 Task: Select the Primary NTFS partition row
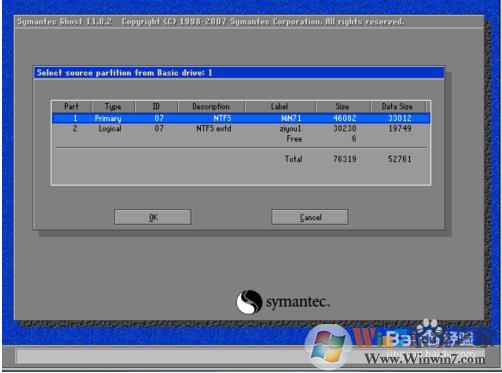[x=241, y=118]
